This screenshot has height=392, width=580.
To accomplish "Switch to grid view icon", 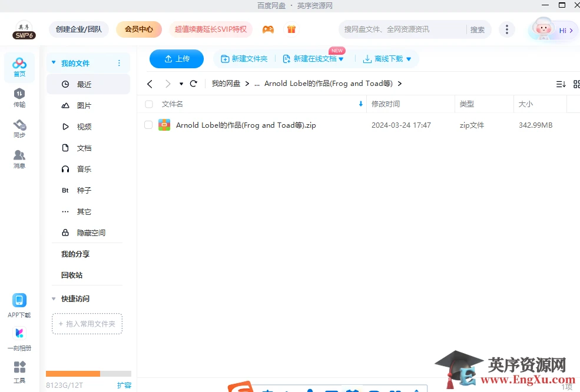I will click(x=576, y=84).
